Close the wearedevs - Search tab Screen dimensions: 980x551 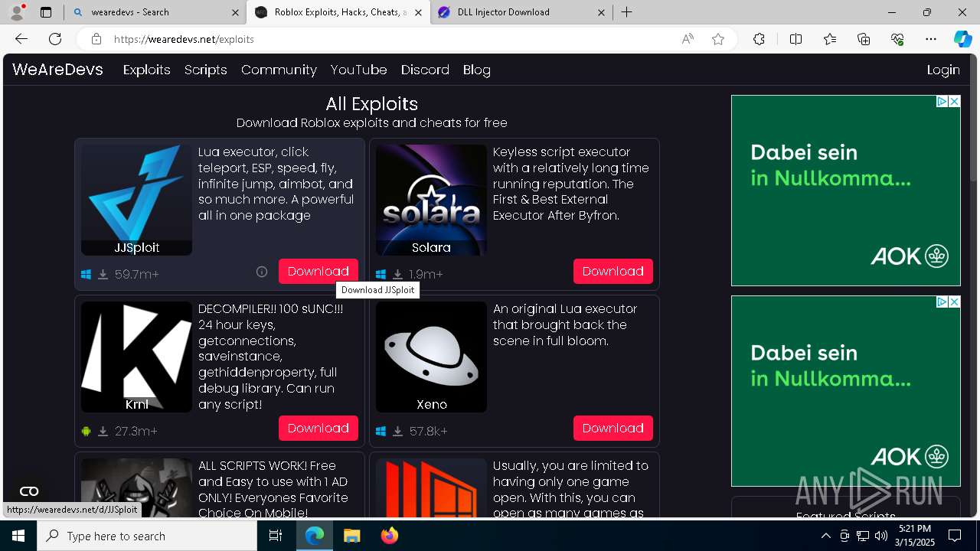tap(235, 12)
